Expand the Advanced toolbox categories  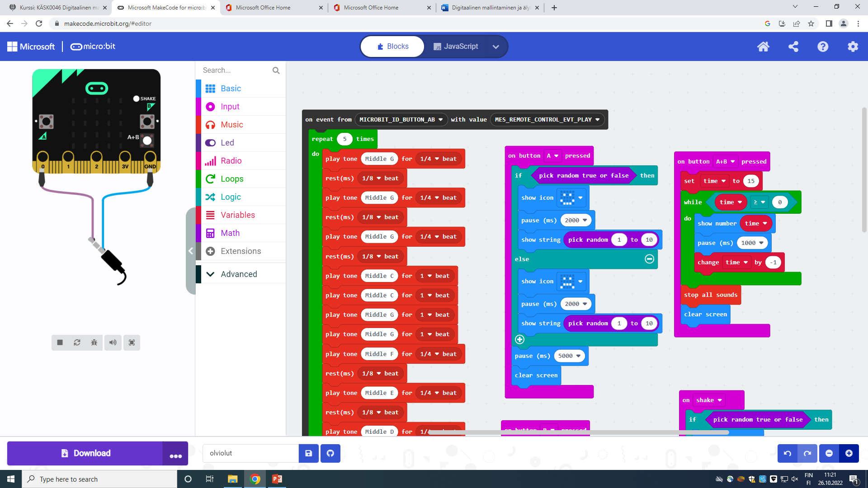coord(239,274)
